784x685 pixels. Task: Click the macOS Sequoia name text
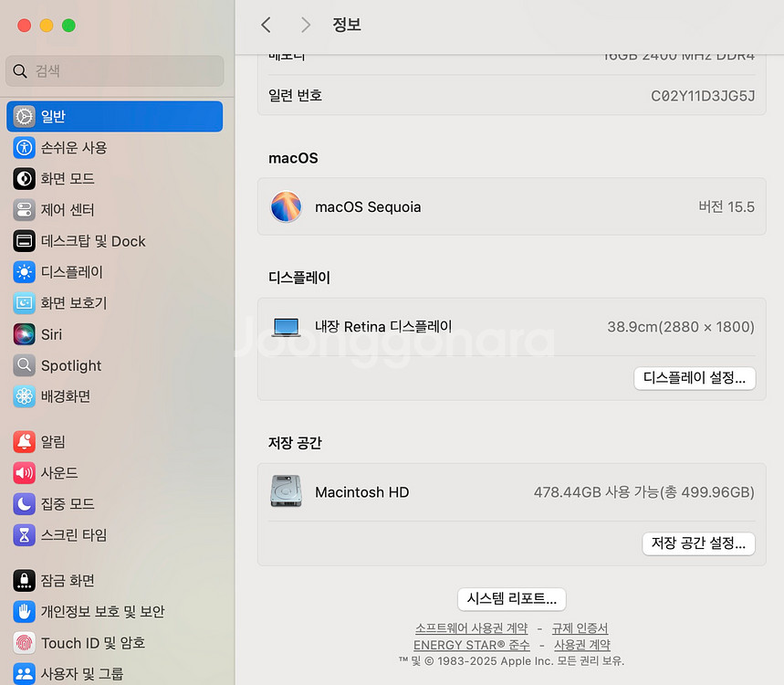coord(368,206)
